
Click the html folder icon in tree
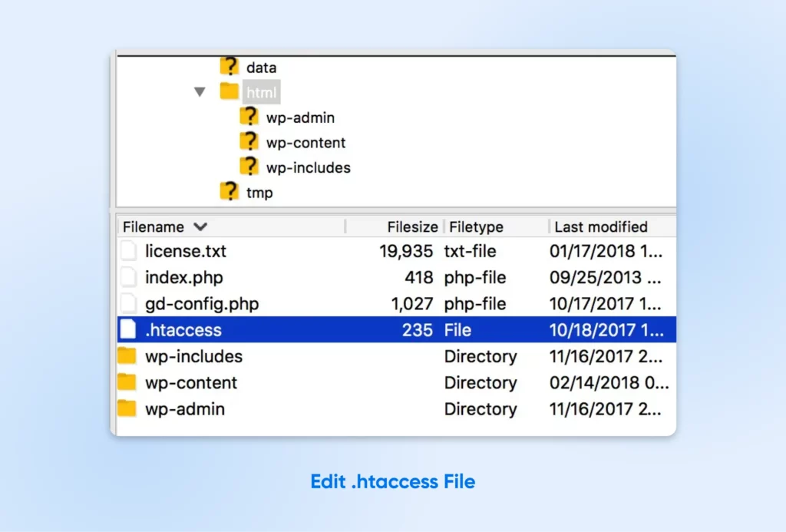229,91
